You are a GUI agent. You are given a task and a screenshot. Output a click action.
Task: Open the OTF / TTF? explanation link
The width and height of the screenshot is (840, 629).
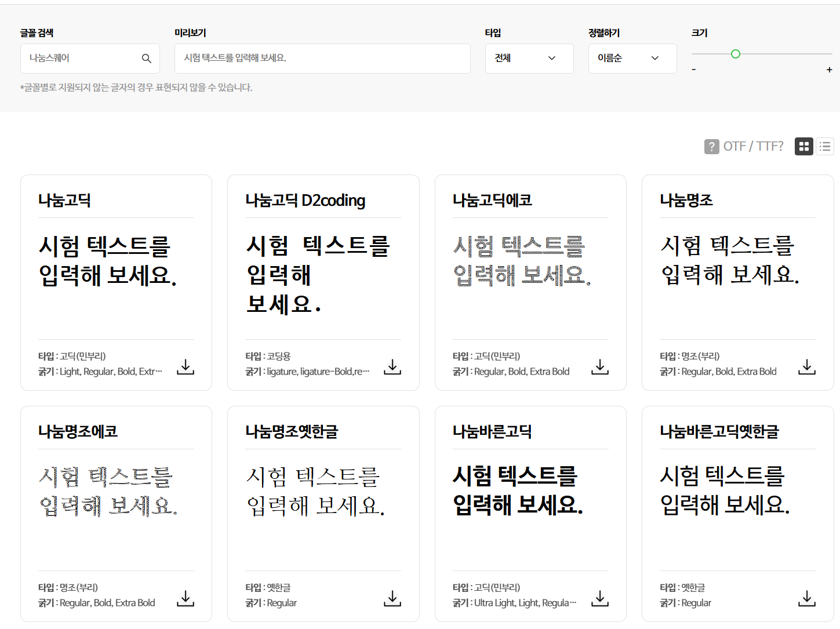coord(753,147)
